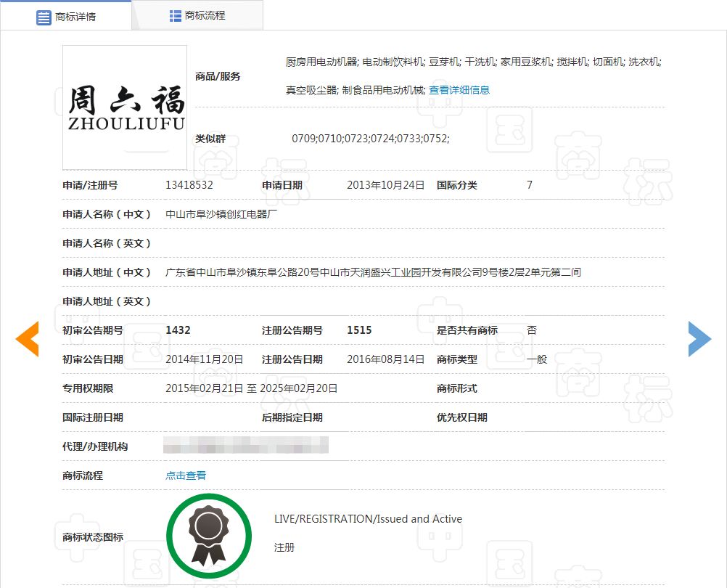Open the 查看详细信息 link
727x588 pixels.
[459, 90]
